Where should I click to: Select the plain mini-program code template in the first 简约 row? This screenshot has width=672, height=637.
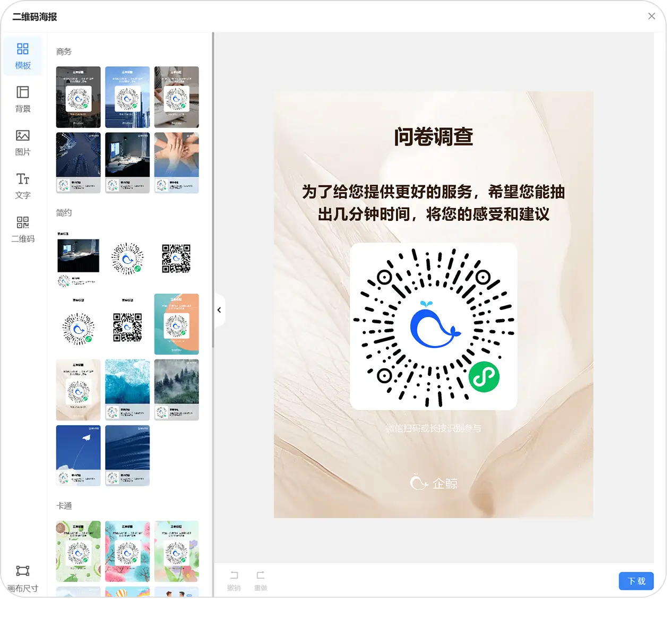tap(127, 259)
